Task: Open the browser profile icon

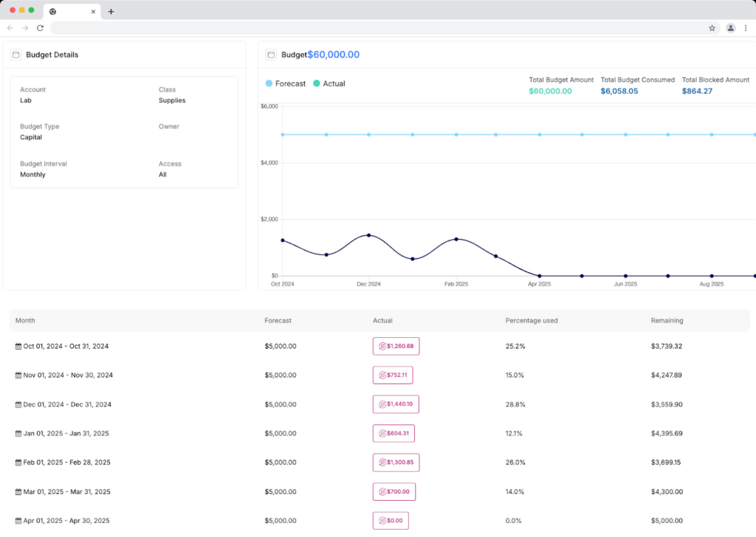Action: [x=730, y=28]
